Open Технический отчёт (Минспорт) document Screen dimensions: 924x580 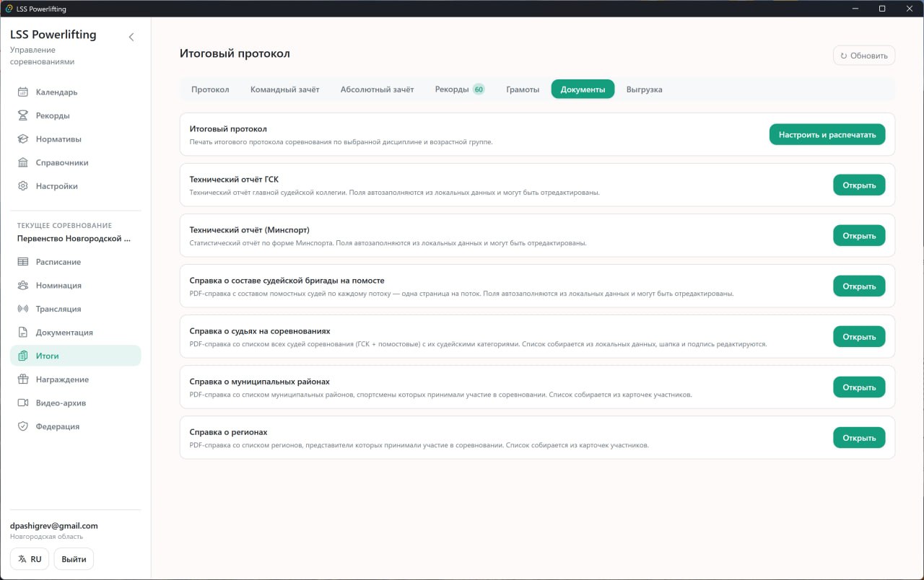coord(859,235)
